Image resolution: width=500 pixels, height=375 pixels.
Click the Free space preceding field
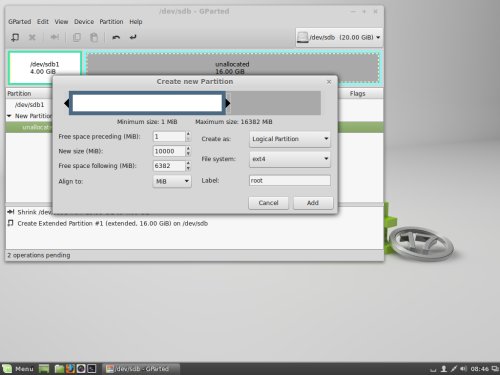click(x=169, y=136)
